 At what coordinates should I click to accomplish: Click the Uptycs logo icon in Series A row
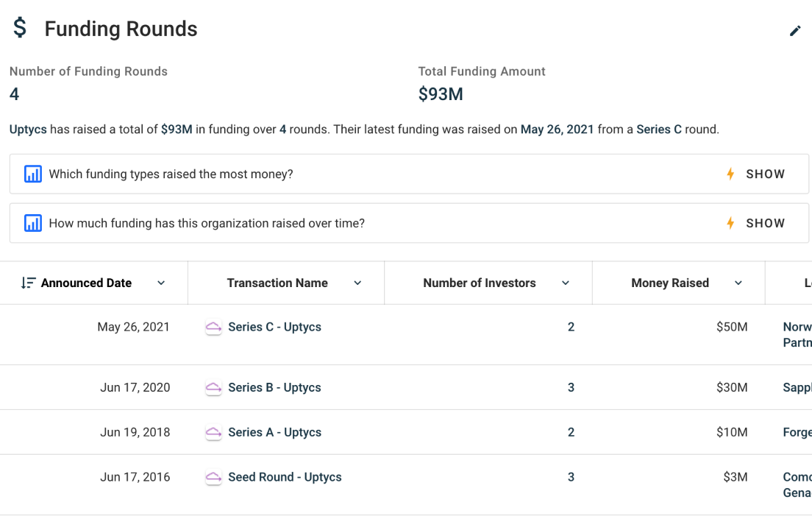click(x=213, y=432)
